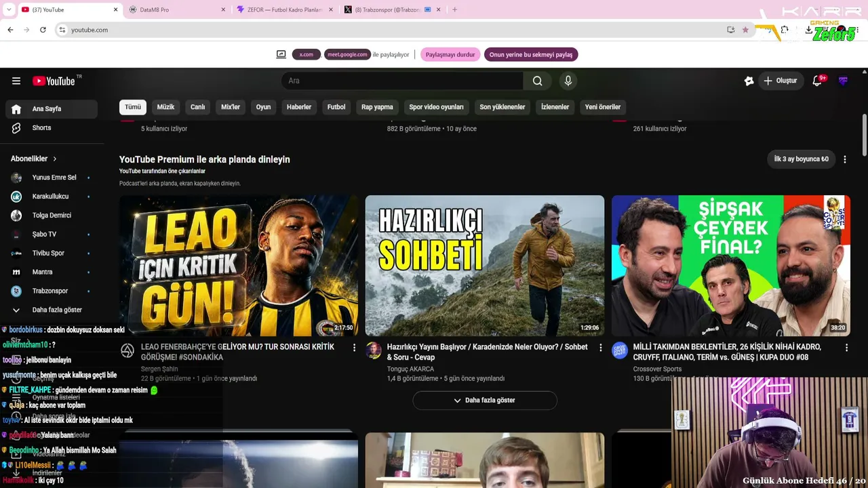Reload the page in the browser
The width and height of the screenshot is (868, 488).
[43, 30]
